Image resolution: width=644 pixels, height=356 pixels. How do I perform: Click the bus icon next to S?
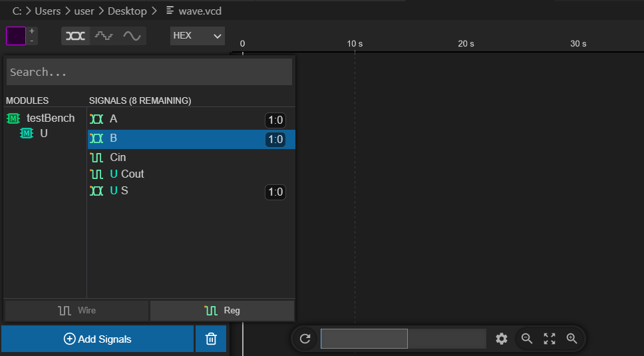(96, 191)
